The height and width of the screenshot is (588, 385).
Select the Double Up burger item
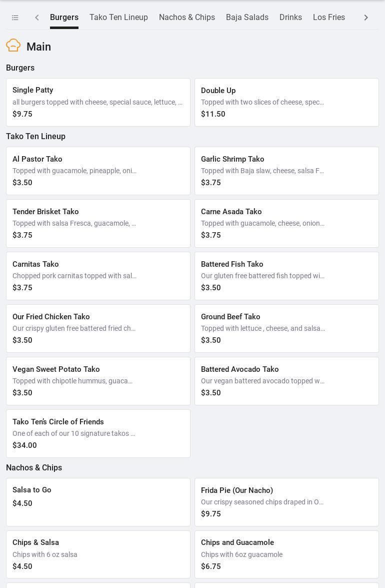[286, 102]
